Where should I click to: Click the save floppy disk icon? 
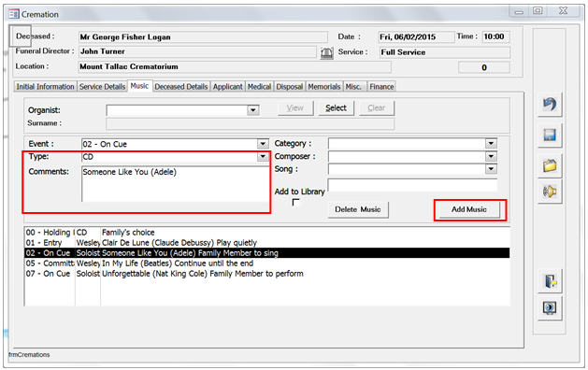pyautogui.click(x=550, y=135)
